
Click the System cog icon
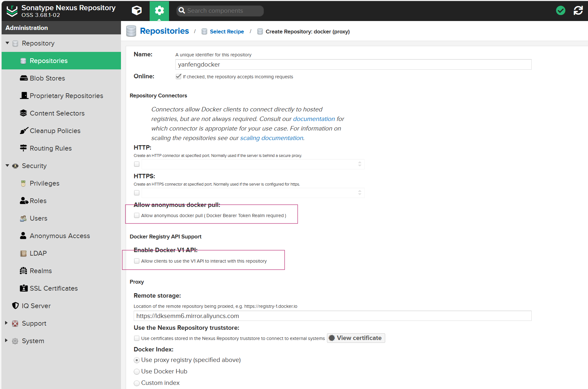(x=15, y=341)
